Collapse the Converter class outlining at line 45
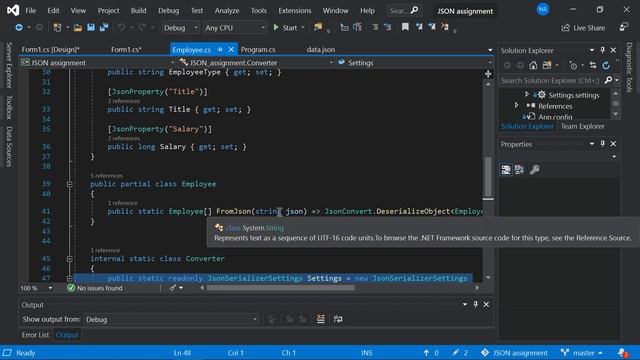The width and height of the screenshot is (640, 360). (x=69, y=259)
